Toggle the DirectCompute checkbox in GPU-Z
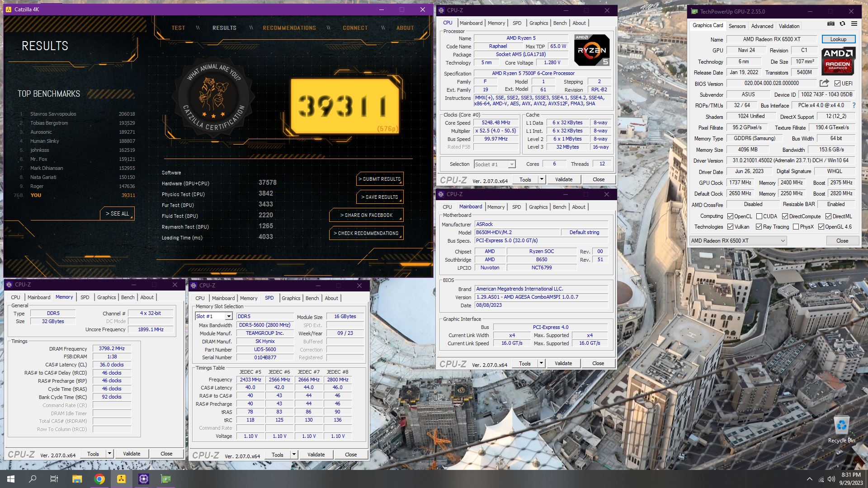 pos(785,216)
